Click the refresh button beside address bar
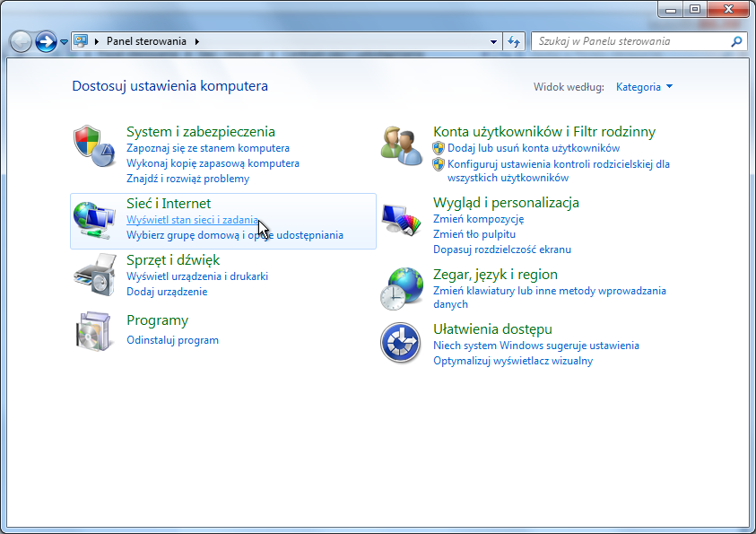The image size is (756, 534). [x=514, y=41]
